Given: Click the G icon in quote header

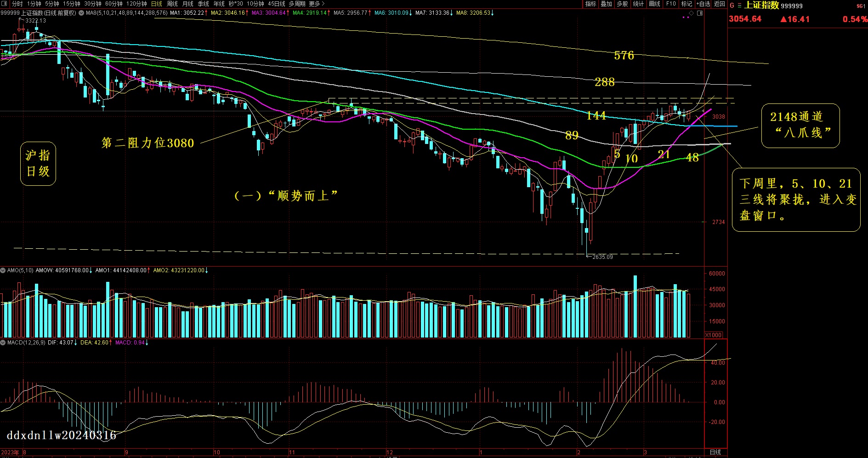Looking at the screenshot, I should [732, 6].
